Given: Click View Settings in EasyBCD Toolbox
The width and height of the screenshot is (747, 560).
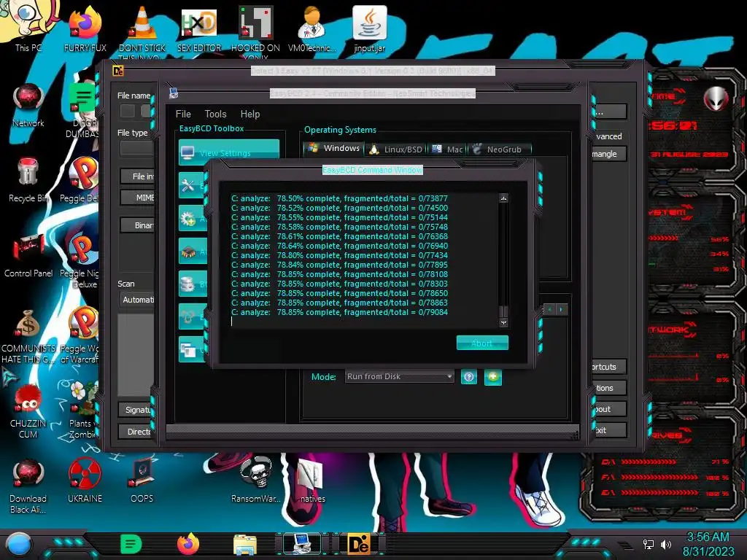Looking at the screenshot, I should (228, 152).
